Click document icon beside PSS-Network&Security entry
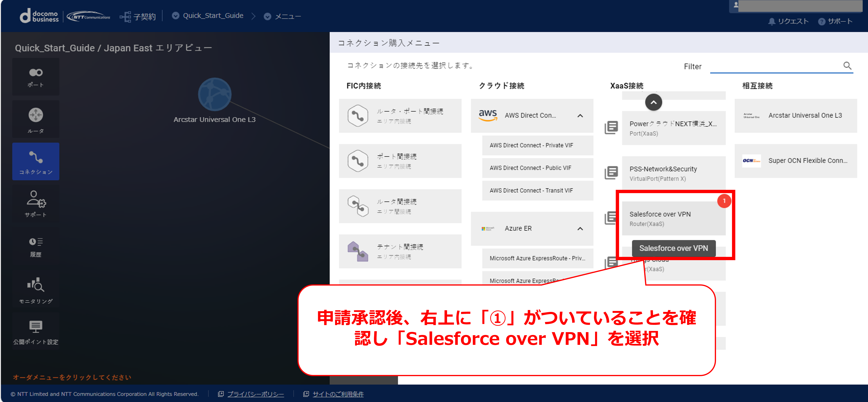 [611, 172]
